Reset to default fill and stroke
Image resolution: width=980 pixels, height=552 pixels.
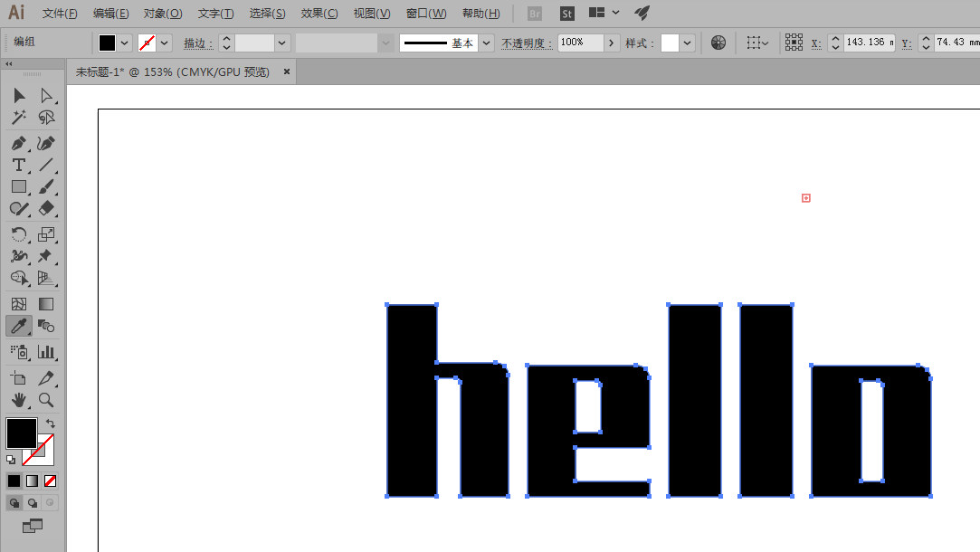11,460
